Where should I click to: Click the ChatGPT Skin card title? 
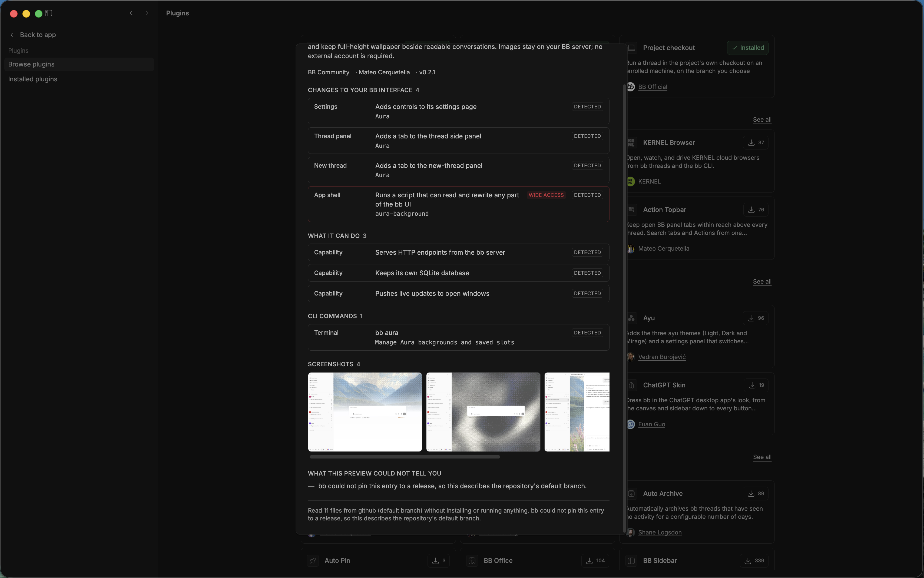click(664, 385)
